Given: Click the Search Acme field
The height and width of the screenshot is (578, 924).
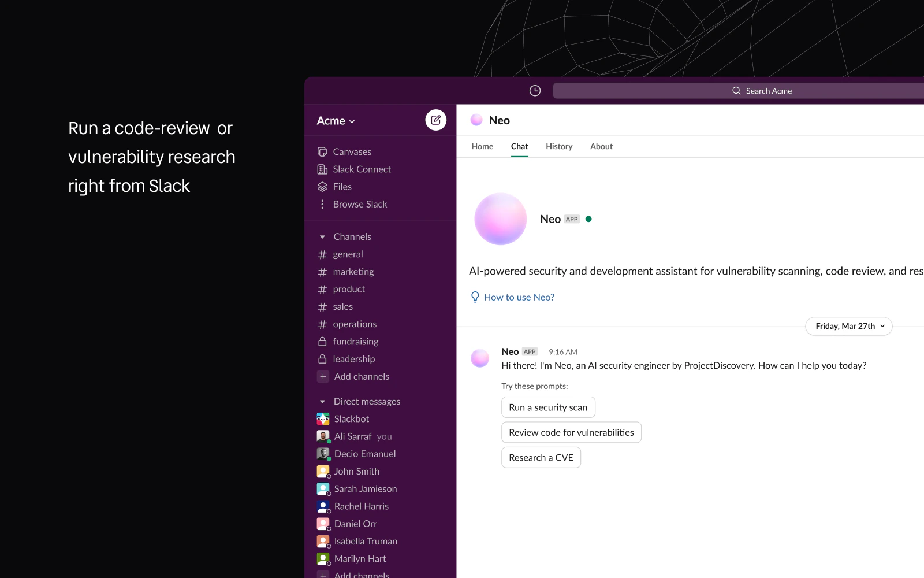Looking at the screenshot, I should [739, 91].
